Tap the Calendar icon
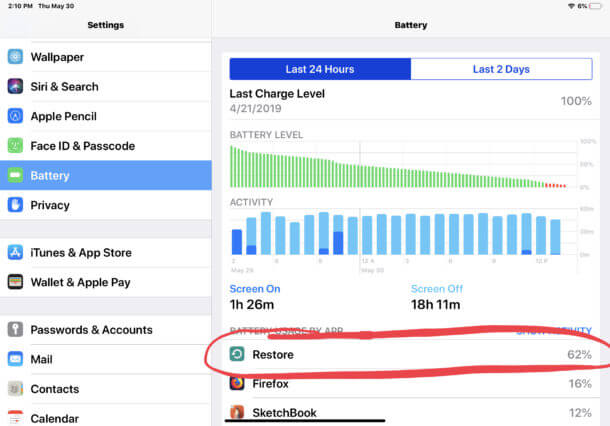This screenshot has height=426, width=610. coord(15,418)
